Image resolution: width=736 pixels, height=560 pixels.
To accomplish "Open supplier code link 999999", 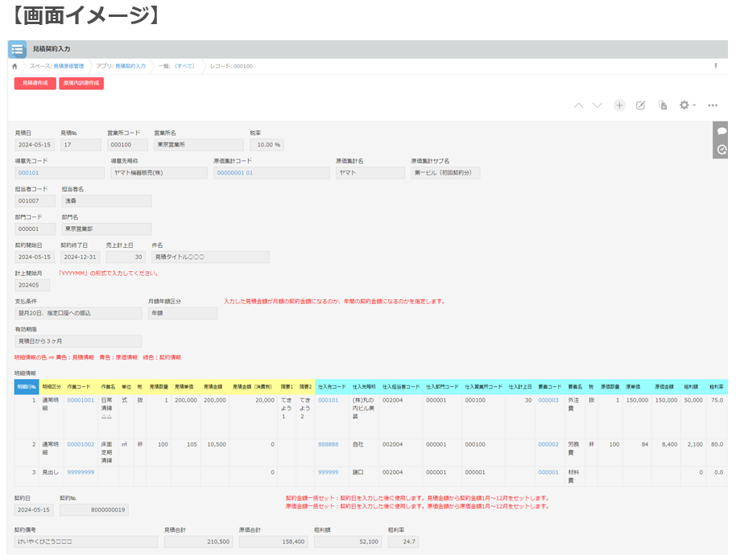I will pyautogui.click(x=328, y=473).
